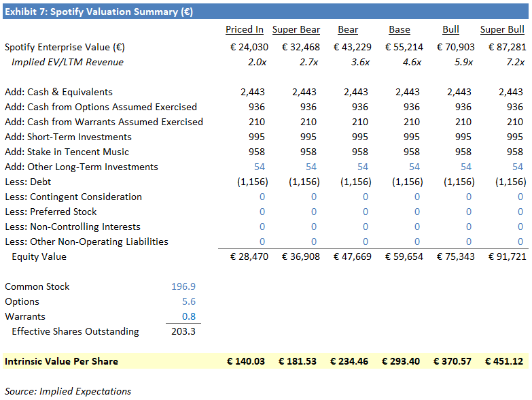Click the options value 5.6
The width and height of the screenshot is (532, 400).
tap(189, 301)
